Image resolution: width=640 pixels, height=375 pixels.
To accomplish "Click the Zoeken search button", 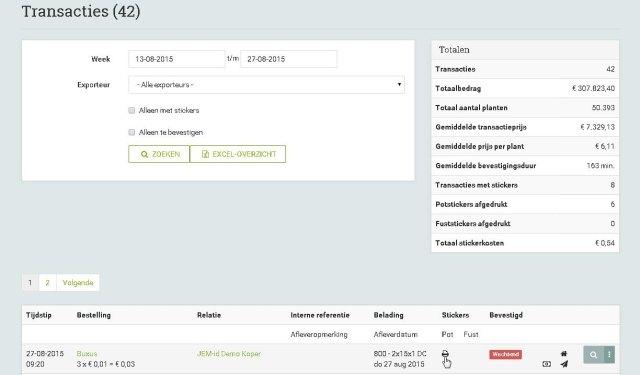I will (x=159, y=154).
